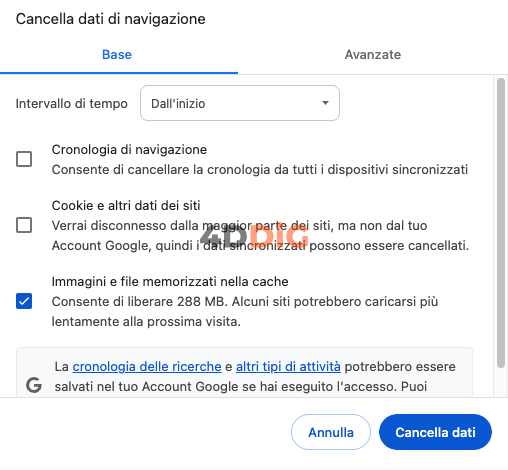
Task: Tick the Cookie e altri dati dei siti checkbox
Action: (24, 225)
